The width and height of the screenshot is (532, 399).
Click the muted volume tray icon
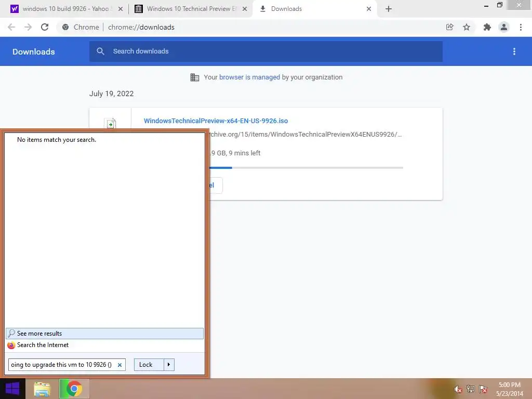click(458, 389)
